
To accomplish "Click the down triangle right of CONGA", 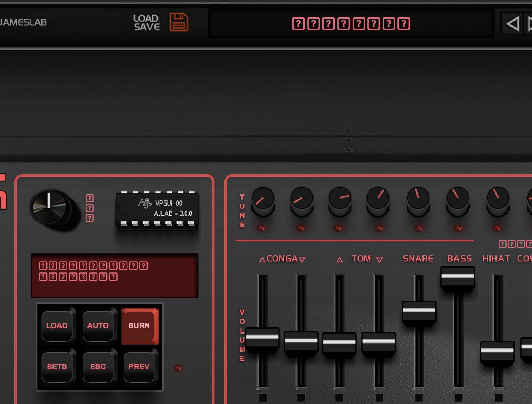I will click(x=302, y=260).
